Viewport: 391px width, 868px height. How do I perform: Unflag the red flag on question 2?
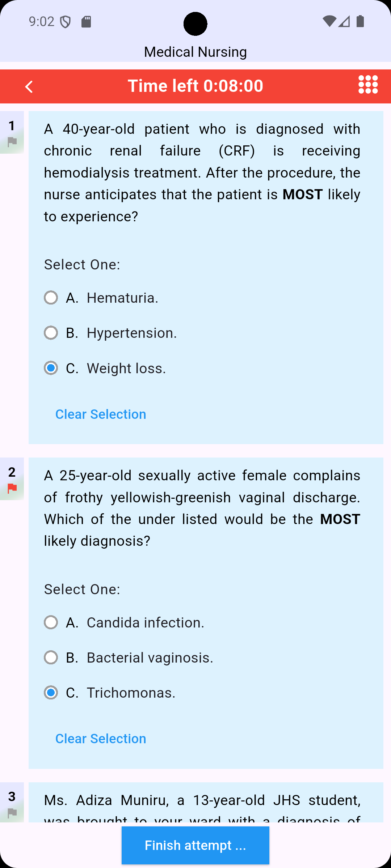pyautogui.click(x=12, y=488)
